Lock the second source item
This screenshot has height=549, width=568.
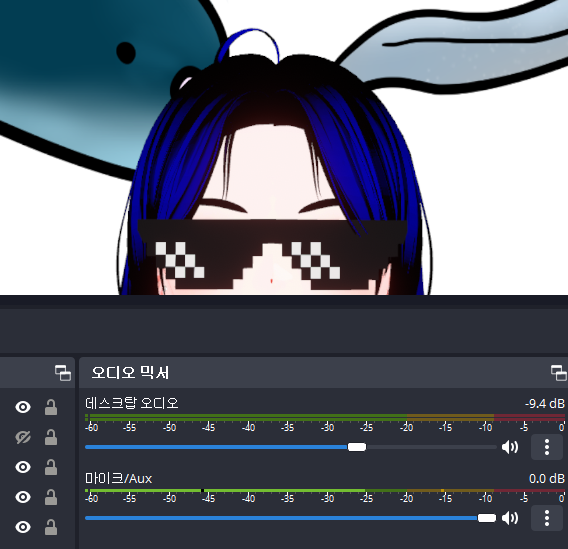pos(51,437)
